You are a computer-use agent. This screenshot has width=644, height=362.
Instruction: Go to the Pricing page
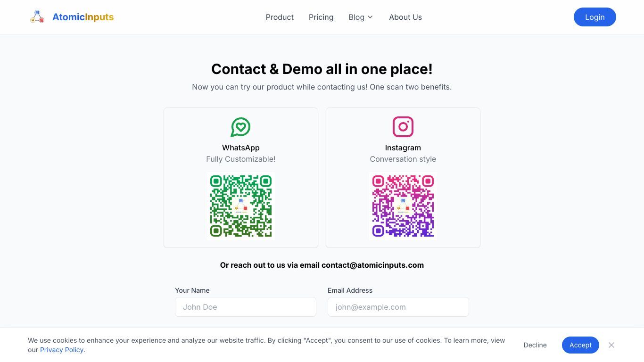click(321, 17)
